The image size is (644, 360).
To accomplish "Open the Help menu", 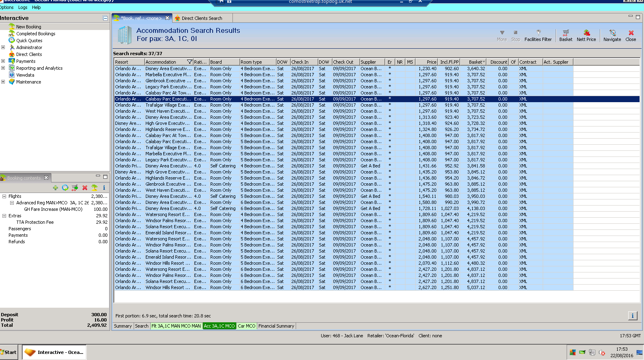I will (36, 7).
